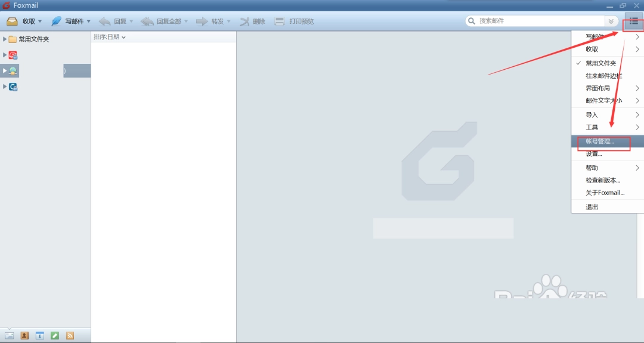Choose 退出 to exit Foxmail

(608, 206)
